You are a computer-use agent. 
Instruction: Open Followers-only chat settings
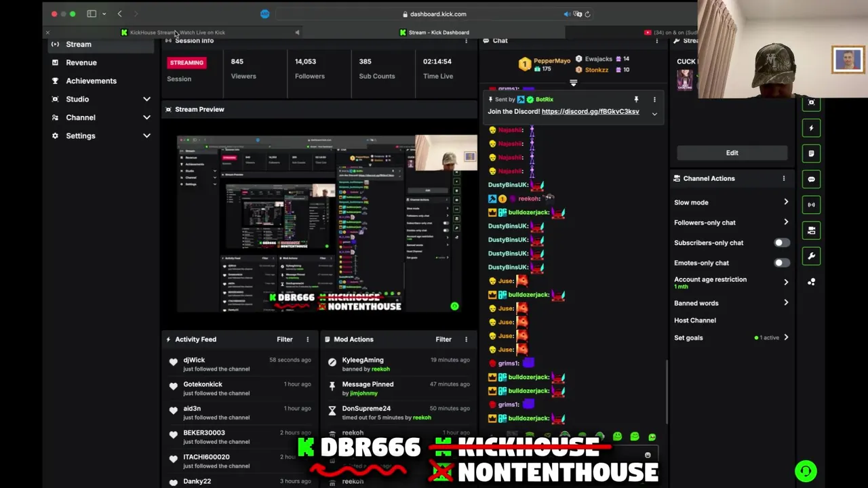click(x=731, y=222)
